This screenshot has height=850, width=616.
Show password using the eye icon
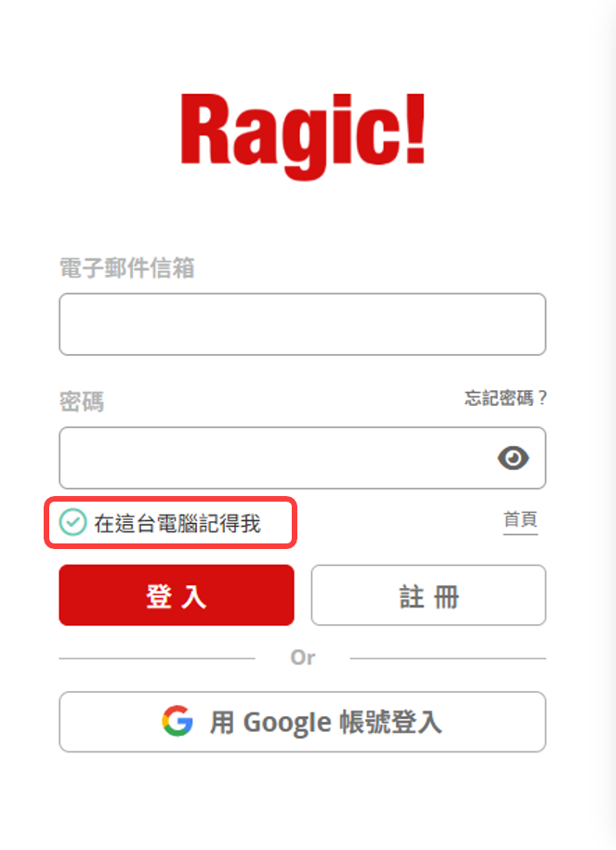coord(513,458)
